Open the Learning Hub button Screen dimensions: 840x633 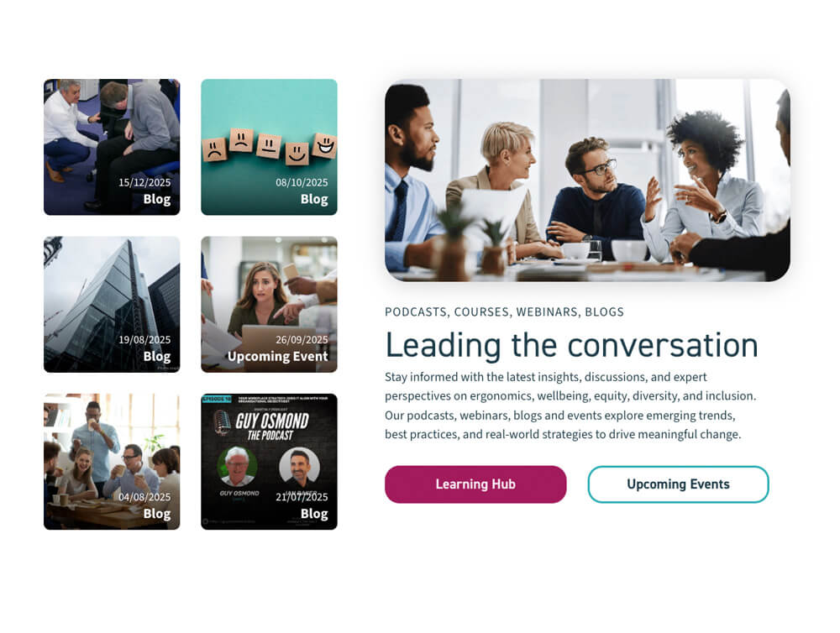pos(475,484)
